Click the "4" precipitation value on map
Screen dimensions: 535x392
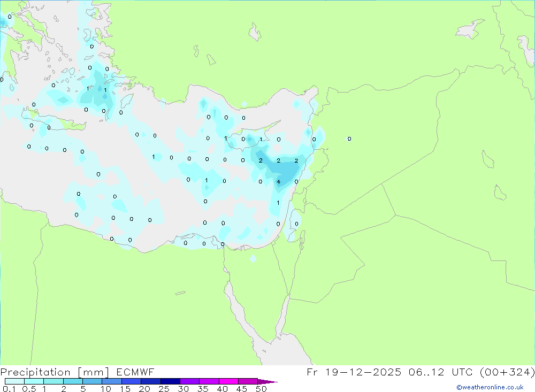[x=279, y=182]
